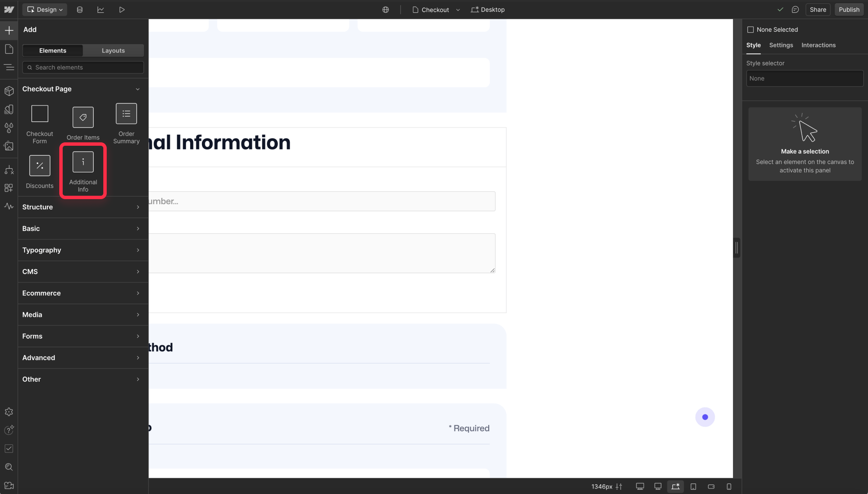This screenshot has width=868, height=494.
Task: Switch to the Elements tab
Action: (x=53, y=50)
